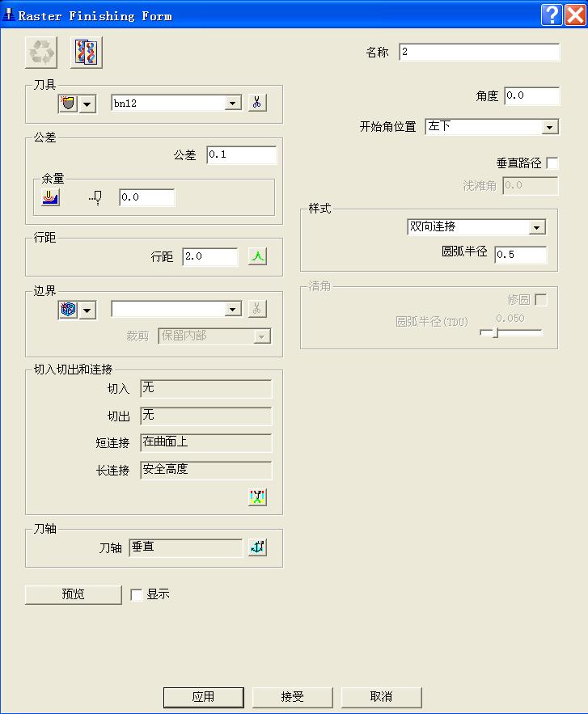Click the boundary type icon in 边界 section
The height and width of the screenshot is (714, 588).
(68, 310)
